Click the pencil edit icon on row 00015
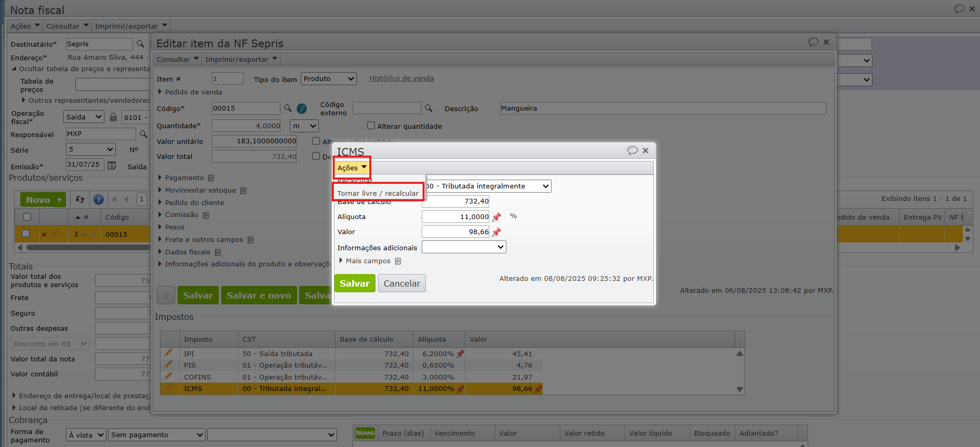The height and width of the screenshot is (447, 980). (55, 234)
